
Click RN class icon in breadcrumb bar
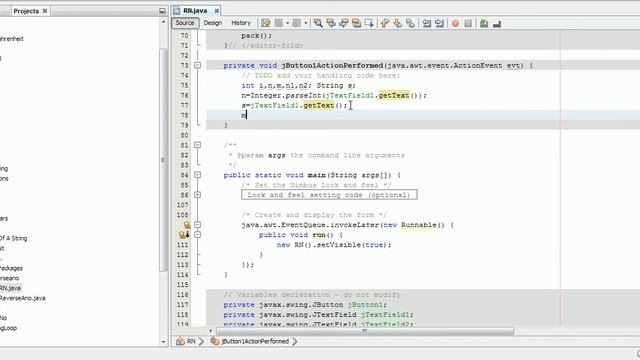(180, 341)
